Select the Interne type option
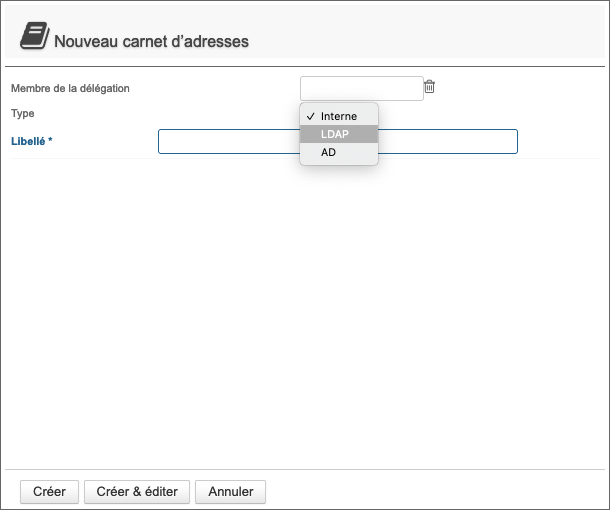Viewport: 610px width, 510px height. tap(339, 116)
